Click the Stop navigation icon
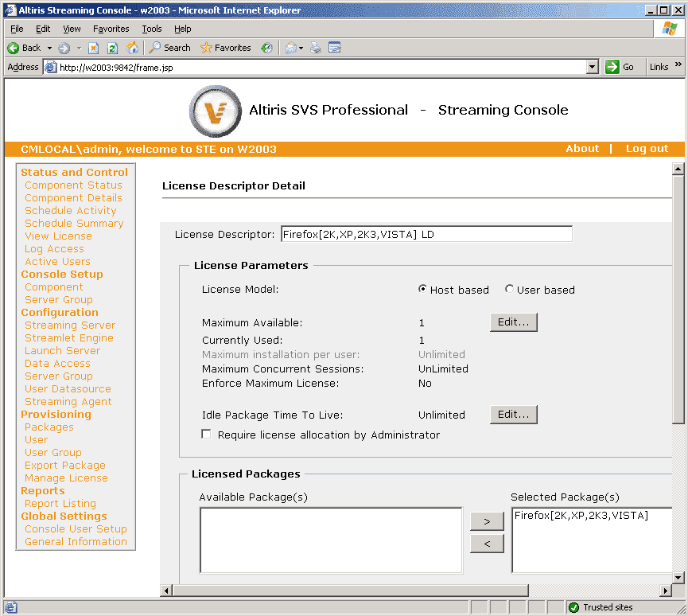The image size is (688, 616). pos(93,48)
